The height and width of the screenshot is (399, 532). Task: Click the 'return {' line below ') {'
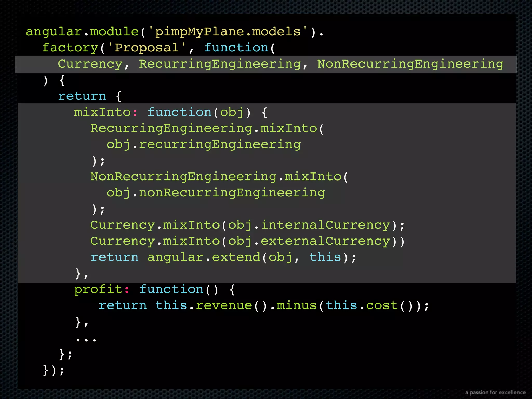[x=90, y=96]
